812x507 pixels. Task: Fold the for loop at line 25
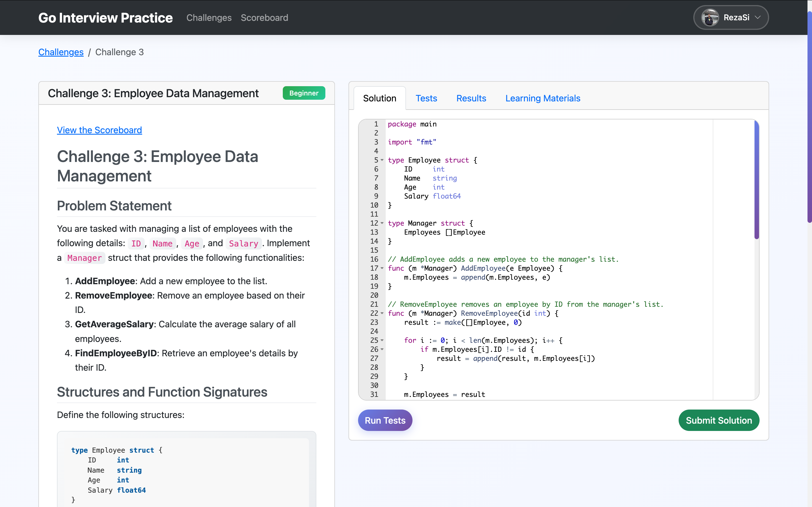(382, 340)
